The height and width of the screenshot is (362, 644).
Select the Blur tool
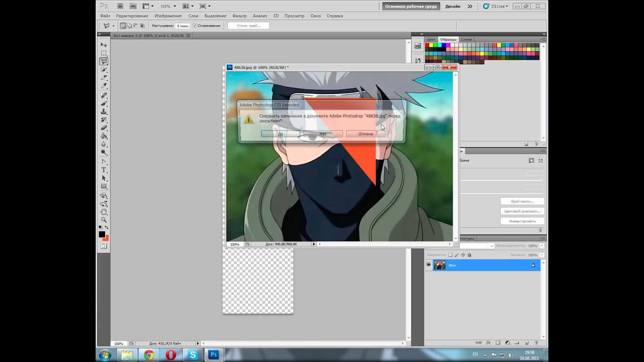104,144
